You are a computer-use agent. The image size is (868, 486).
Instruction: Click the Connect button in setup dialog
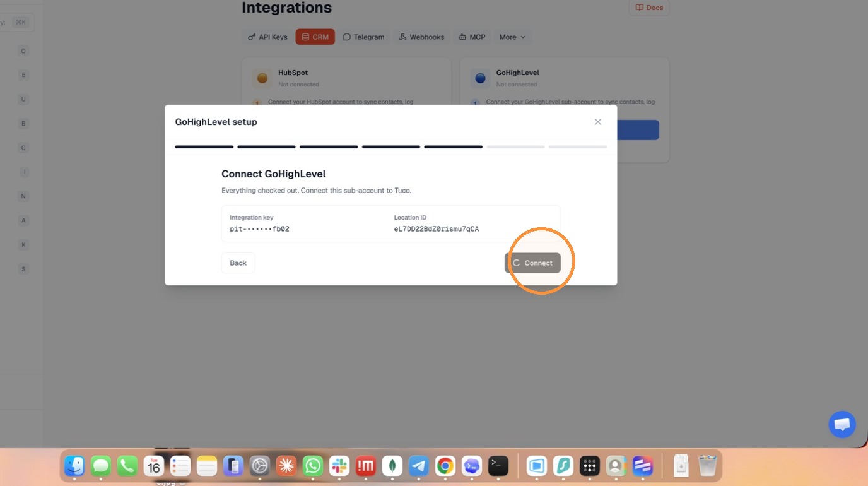tap(532, 263)
